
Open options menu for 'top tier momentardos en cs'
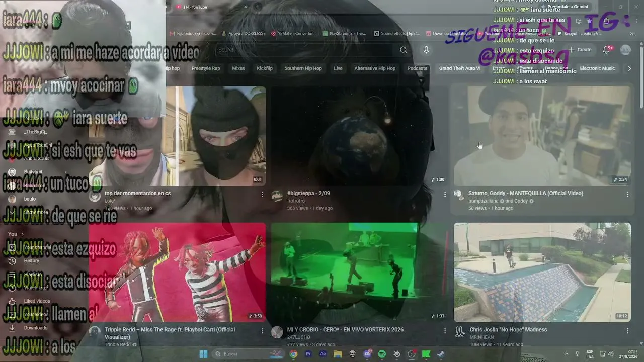[262, 194]
